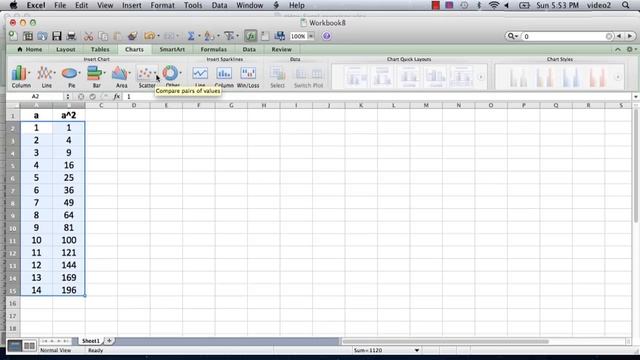Click the New workbook icon
Viewport: 640px width, 360px height.
13,36
